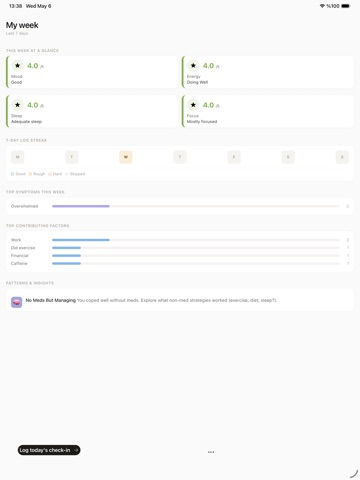Tap the brain icon beside No Meds But Managing
360x480 pixels.
(16, 302)
